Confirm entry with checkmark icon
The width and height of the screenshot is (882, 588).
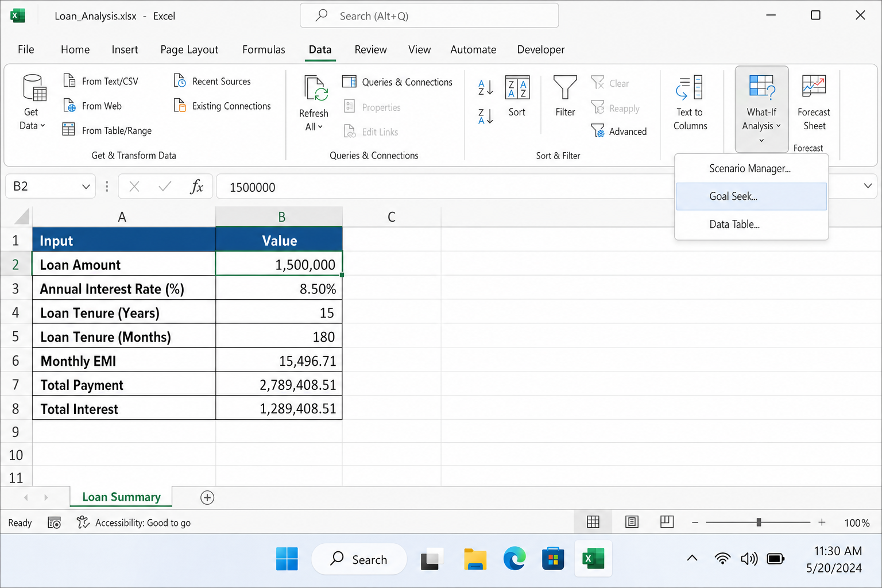(165, 186)
